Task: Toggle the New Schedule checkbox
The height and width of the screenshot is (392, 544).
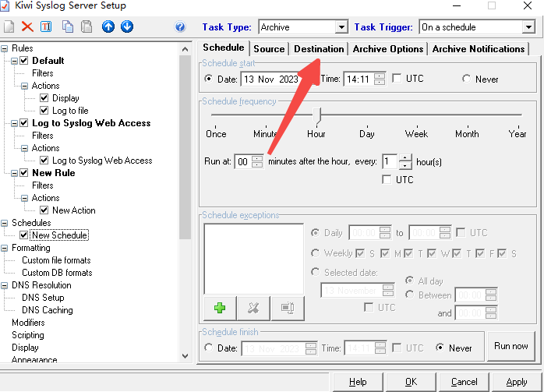Action: (24, 235)
